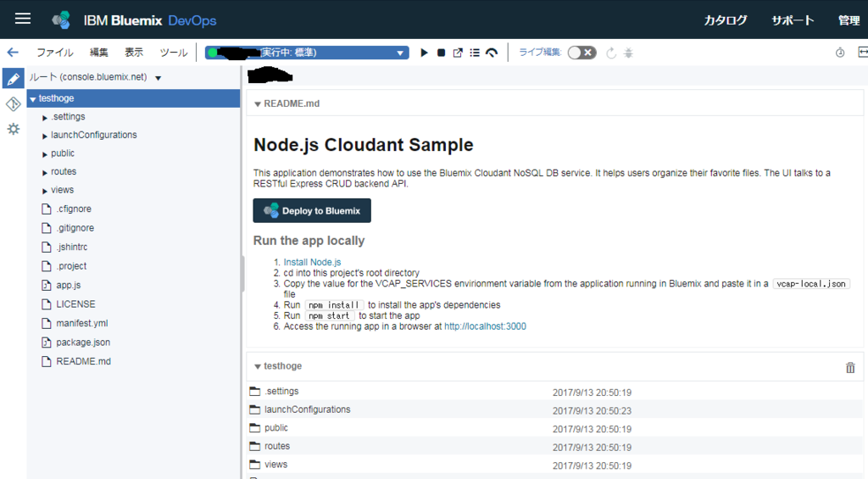
Task: Run the app with play button
Action: tap(424, 53)
